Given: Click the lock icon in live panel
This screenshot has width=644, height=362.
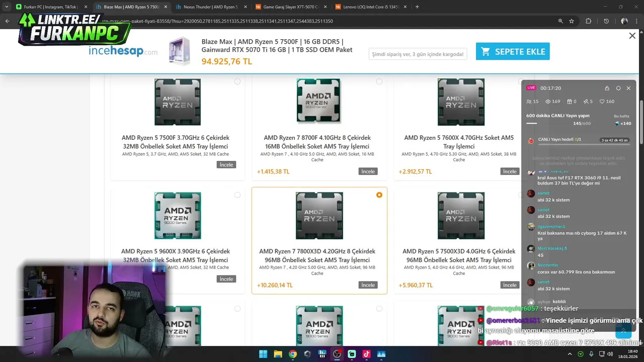Looking at the screenshot, I should 607,88.
